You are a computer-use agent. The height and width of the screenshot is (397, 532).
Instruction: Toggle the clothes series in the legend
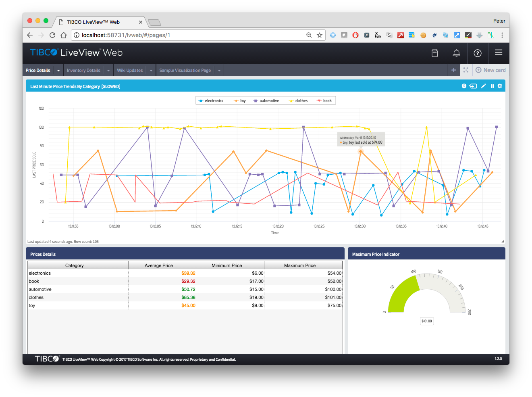298,101
